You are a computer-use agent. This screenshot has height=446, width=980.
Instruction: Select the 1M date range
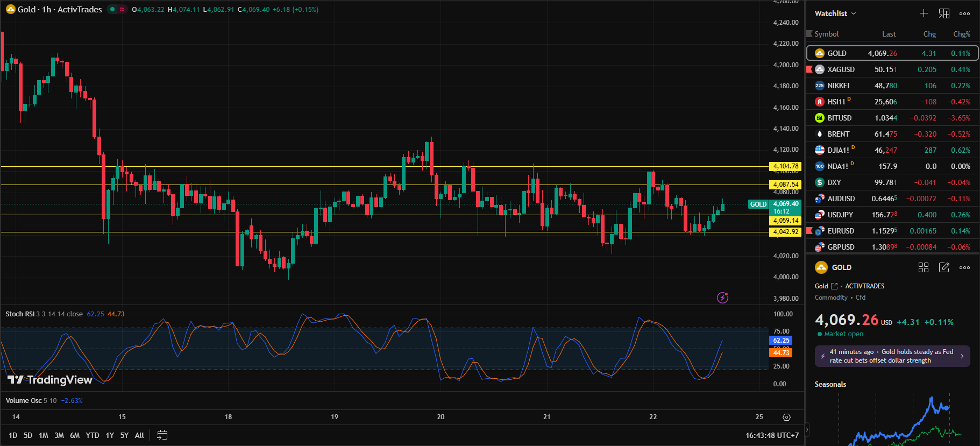(44, 435)
